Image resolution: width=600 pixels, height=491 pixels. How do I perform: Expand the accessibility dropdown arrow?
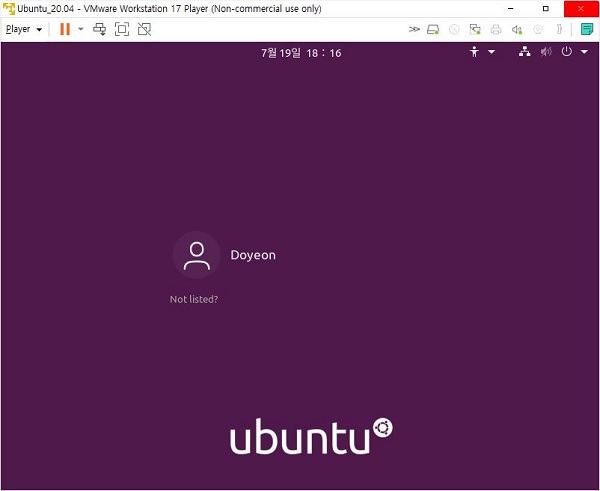pyautogui.click(x=492, y=52)
